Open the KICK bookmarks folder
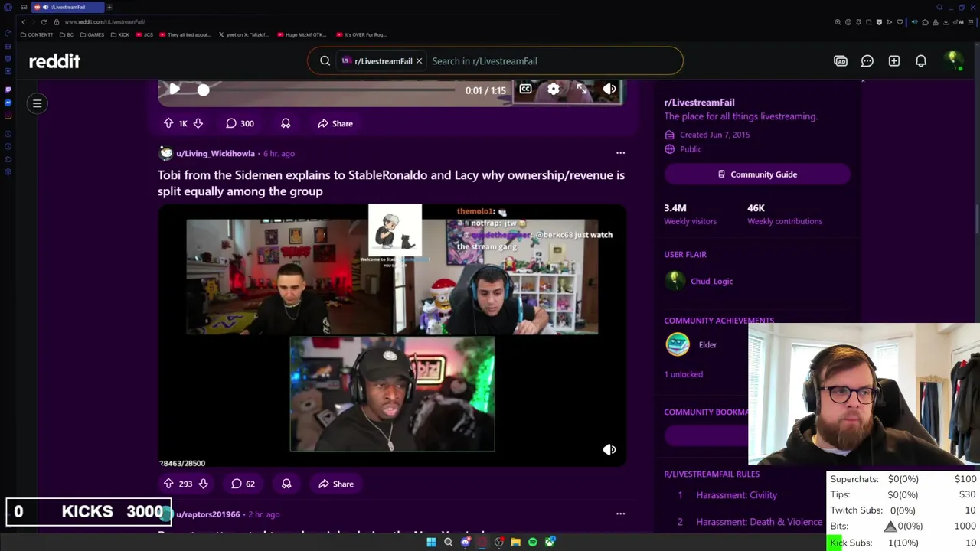Image resolution: width=980 pixels, height=551 pixels. 120,34
